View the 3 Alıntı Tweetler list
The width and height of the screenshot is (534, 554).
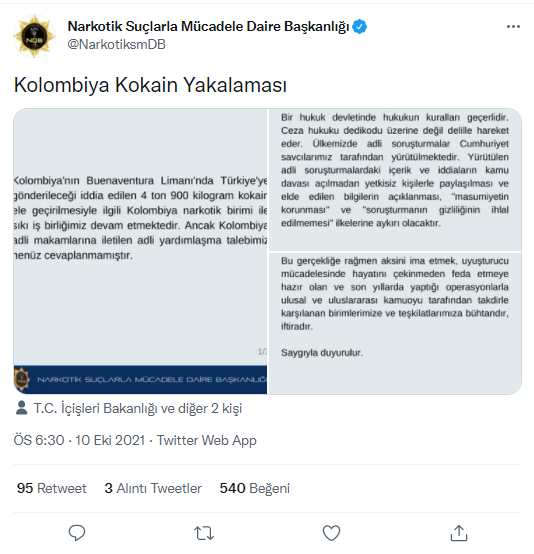point(153,488)
